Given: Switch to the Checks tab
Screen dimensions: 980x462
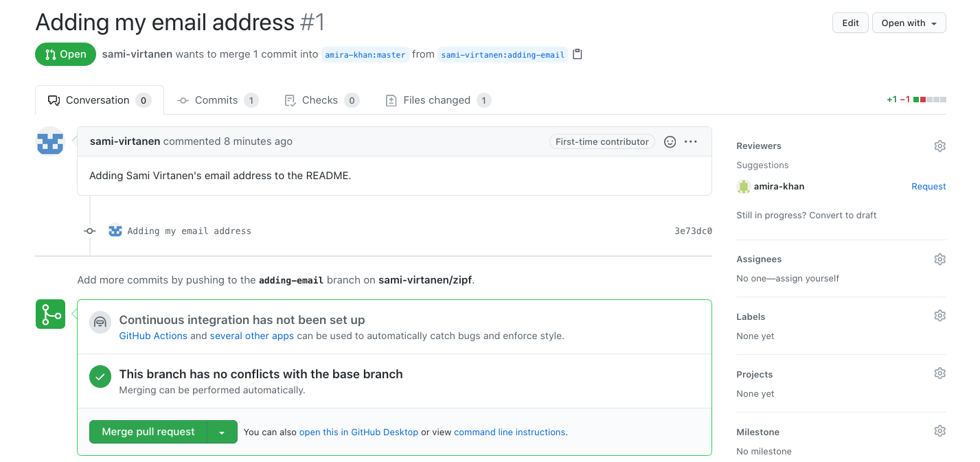Looking at the screenshot, I should pos(321,100).
